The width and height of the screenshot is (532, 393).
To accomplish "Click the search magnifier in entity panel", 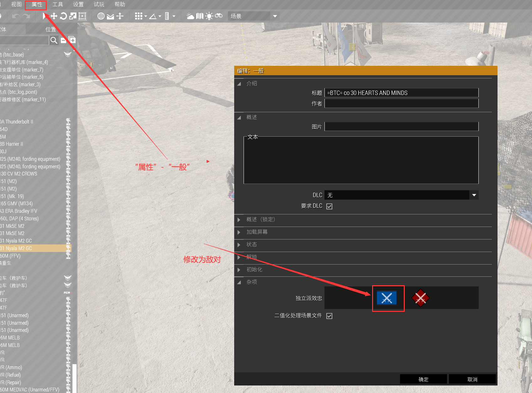I will click(54, 40).
